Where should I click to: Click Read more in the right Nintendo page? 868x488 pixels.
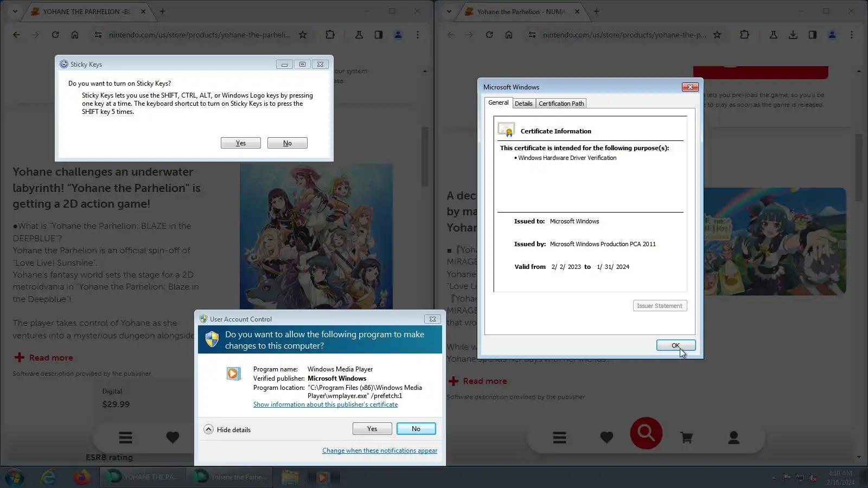477,381
